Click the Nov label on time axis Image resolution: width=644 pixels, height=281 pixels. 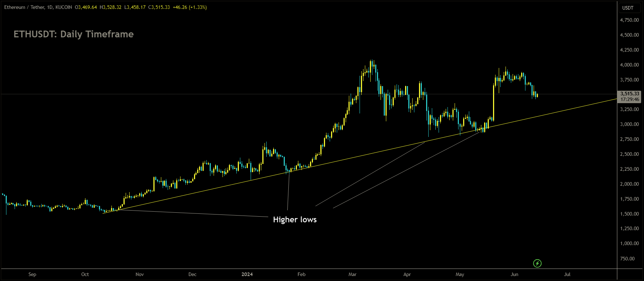[140, 274]
